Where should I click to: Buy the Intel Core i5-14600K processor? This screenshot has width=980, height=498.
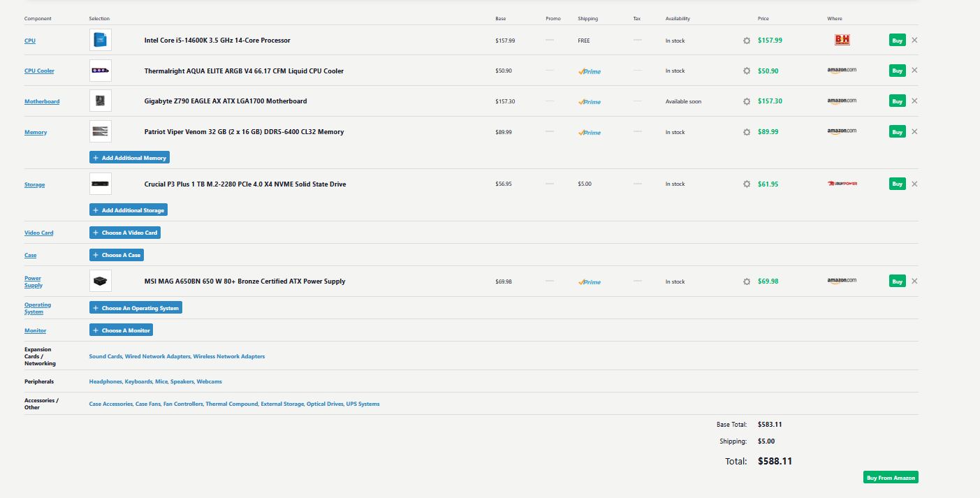[x=898, y=41]
